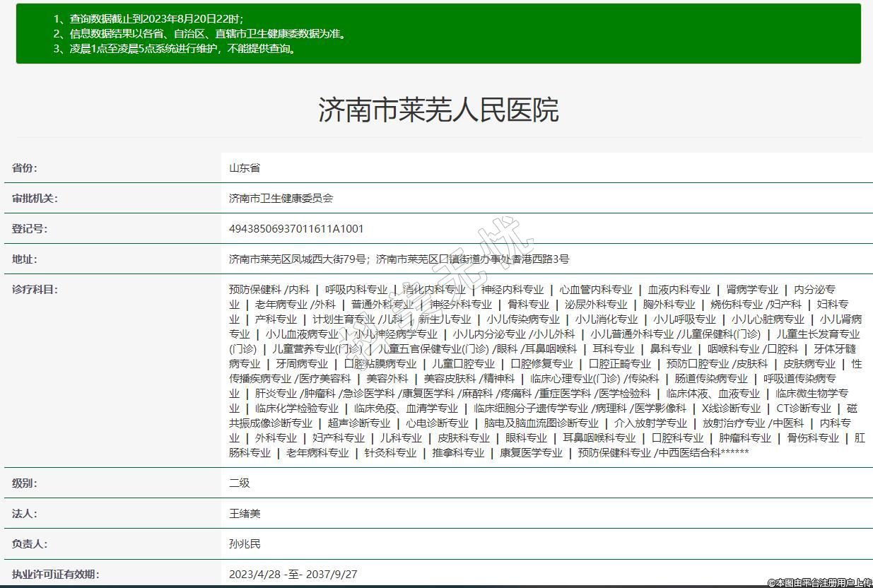This screenshot has width=873, height=588.
Task: Click the level value 二级
Action: point(240,483)
